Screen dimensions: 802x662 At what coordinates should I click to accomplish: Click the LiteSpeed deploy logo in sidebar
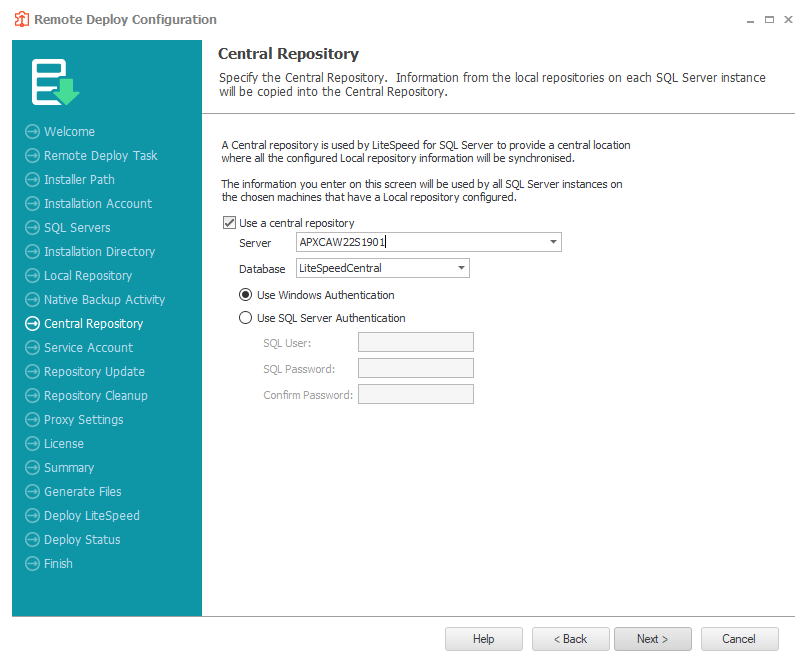coord(55,82)
